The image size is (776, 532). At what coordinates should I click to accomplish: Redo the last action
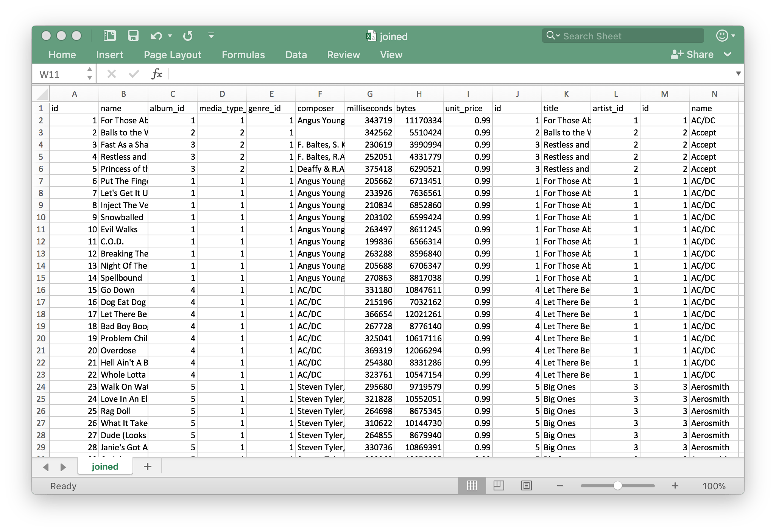tap(188, 36)
